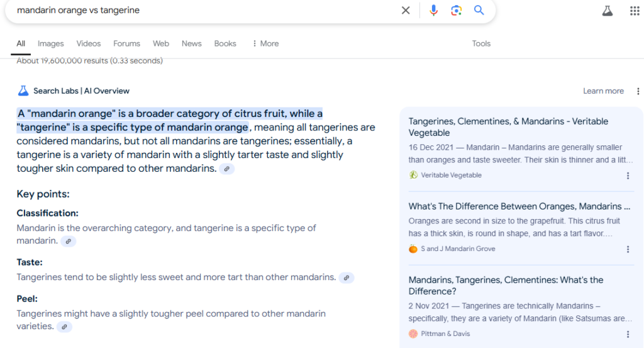Click source link icon after Taste text
644x348 pixels.
click(347, 278)
